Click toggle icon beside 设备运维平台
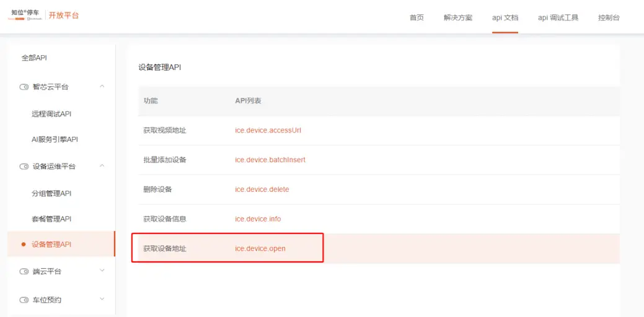Image resolution: width=644 pixels, height=317 pixels. coord(24,167)
